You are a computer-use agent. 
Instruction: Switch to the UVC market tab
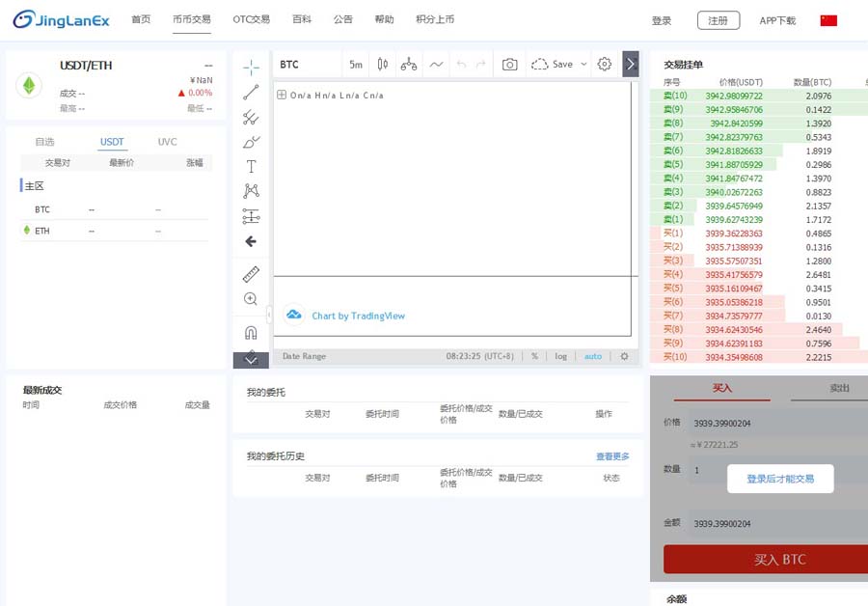pos(168,142)
